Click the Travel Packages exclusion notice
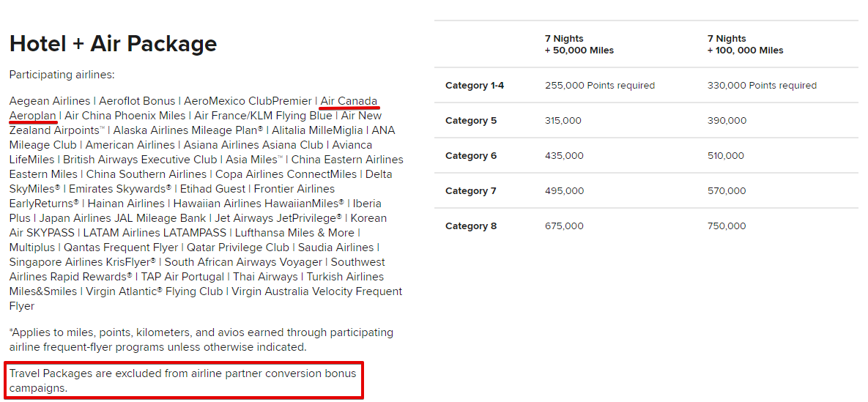The width and height of the screenshot is (868, 402). [x=182, y=381]
